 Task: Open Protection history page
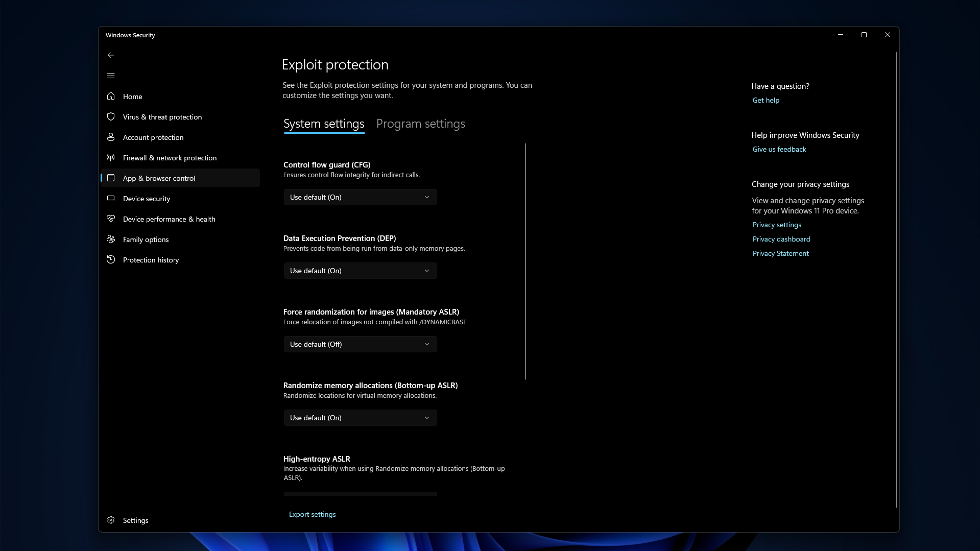(180, 260)
